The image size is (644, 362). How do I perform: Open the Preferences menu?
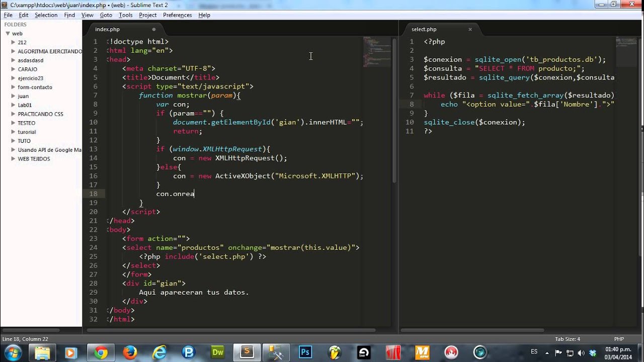(177, 15)
